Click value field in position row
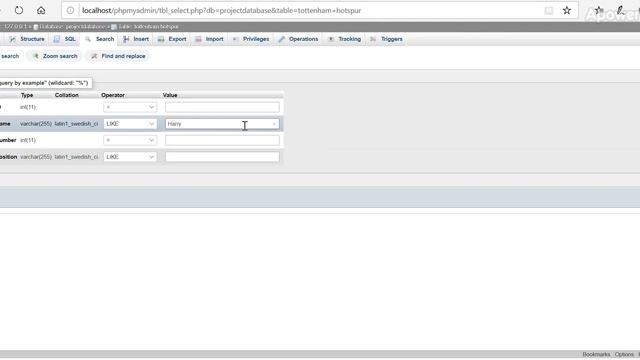 coord(222,157)
